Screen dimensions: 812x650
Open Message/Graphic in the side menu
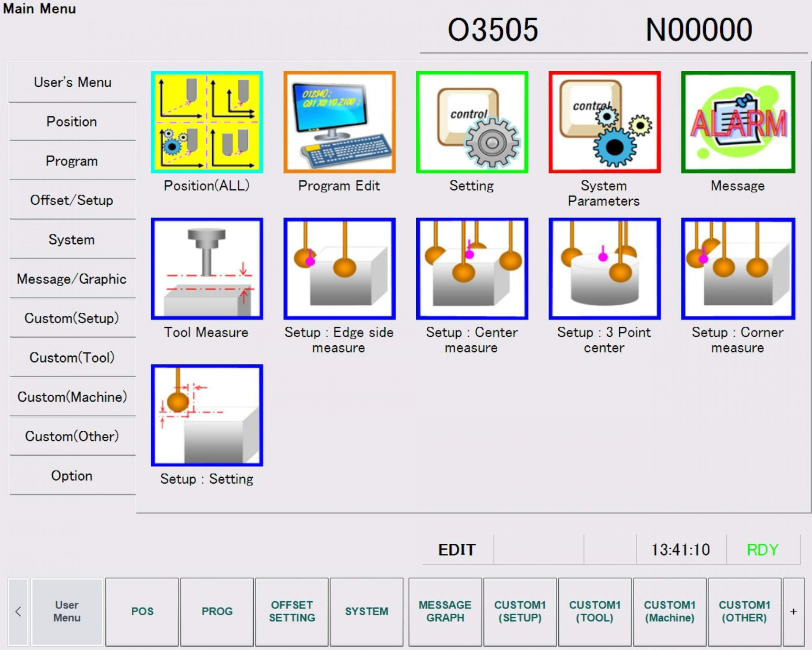(x=72, y=279)
